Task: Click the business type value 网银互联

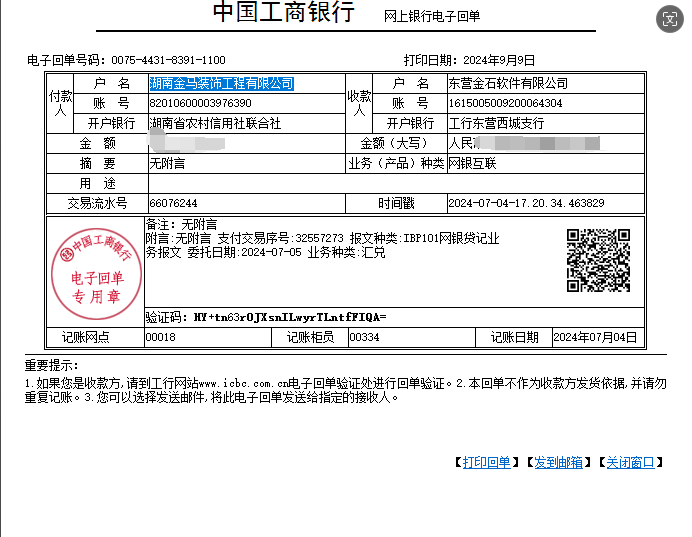Action: click(x=472, y=164)
